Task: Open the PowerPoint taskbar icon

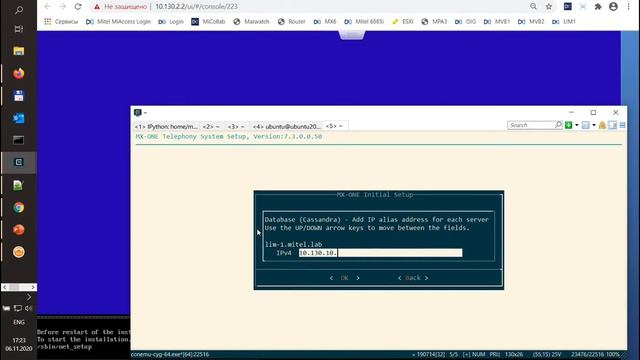Action: click(18, 229)
